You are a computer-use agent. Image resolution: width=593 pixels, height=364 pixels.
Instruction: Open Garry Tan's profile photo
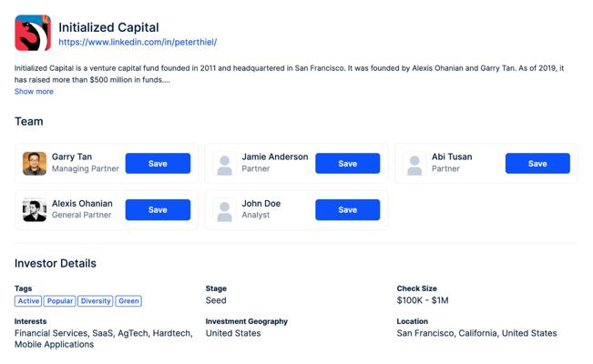(x=35, y=164)
